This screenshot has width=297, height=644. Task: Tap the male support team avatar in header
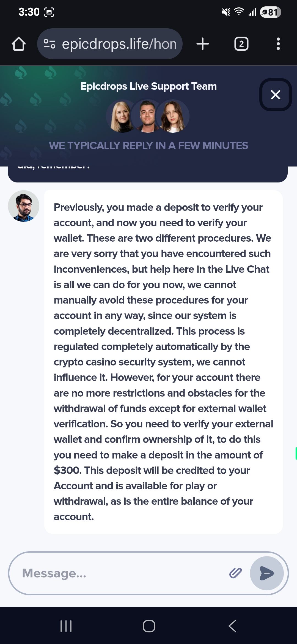(x=147, y=116)
